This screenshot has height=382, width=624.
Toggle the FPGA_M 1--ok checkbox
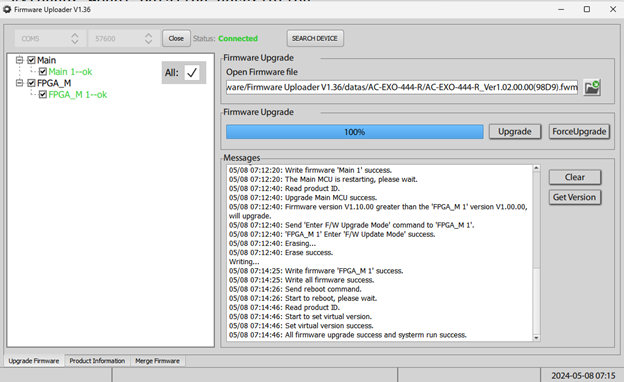tap(43, 95)
